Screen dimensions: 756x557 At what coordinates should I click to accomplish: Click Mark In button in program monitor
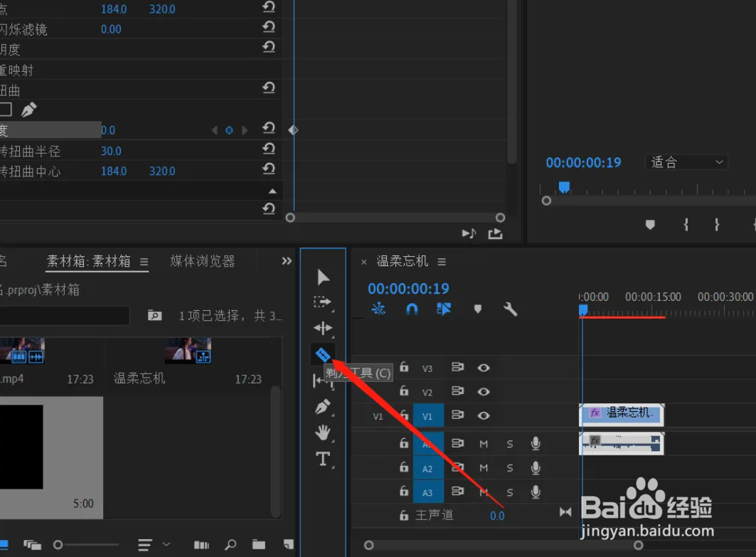click(x=686, y=224)
